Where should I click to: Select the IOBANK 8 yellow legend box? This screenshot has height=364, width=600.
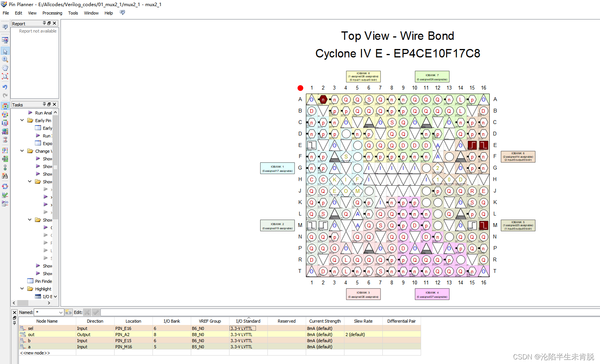point(363,77)
